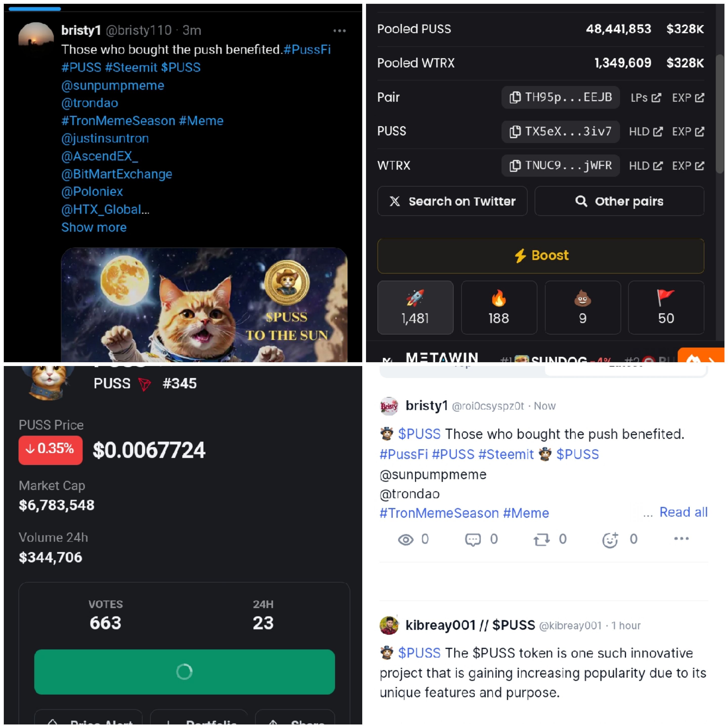Screen dimensions: 728x728
Task: Click the poop emoji reaction
Action: point(583,307)
